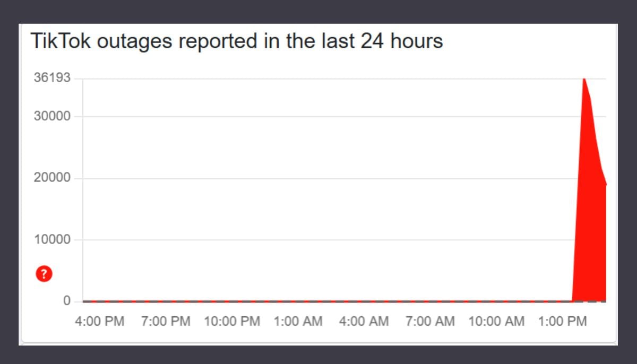
Task: Click the 0 y-axis baseline label
Action: tap(67, 301)
